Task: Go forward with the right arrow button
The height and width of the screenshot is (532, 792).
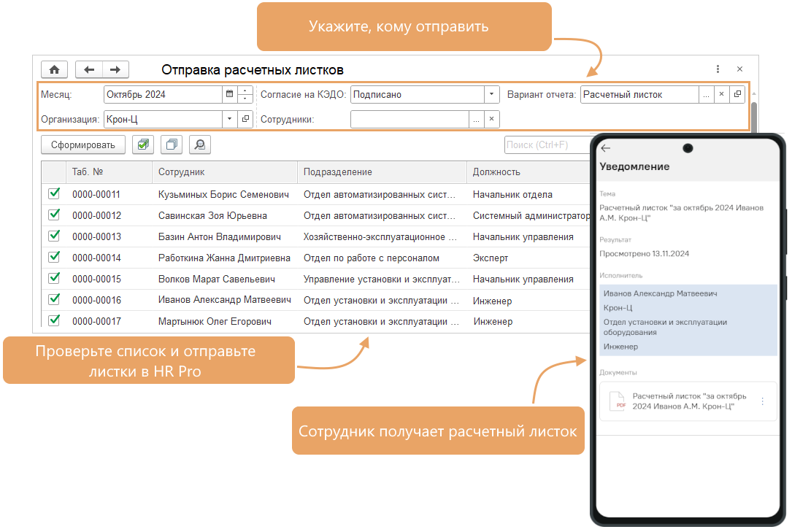Action: pyautogui.click(x=115, y=69)
